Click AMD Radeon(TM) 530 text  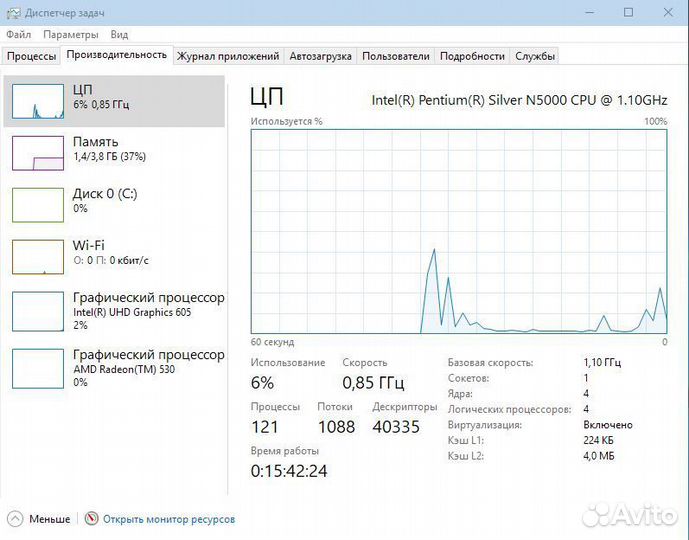point(124,369)
